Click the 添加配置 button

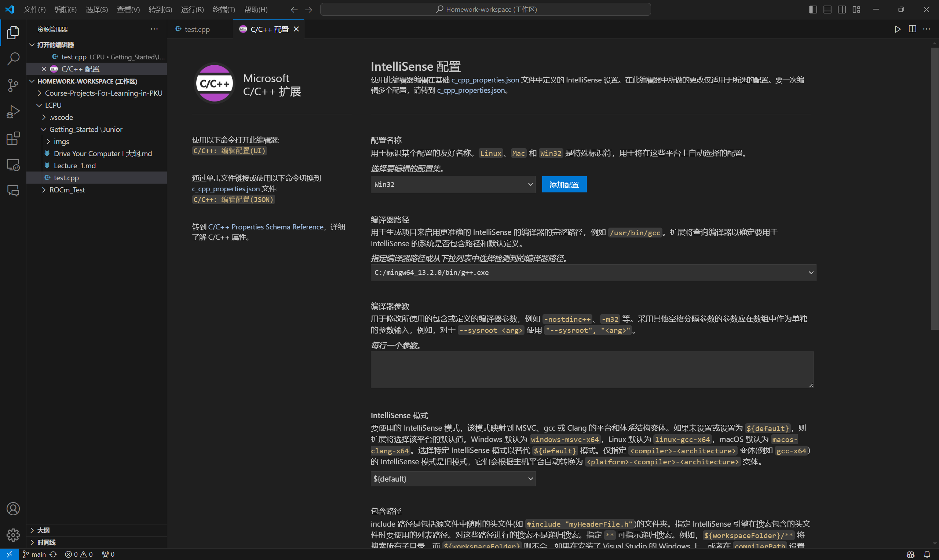564,184
